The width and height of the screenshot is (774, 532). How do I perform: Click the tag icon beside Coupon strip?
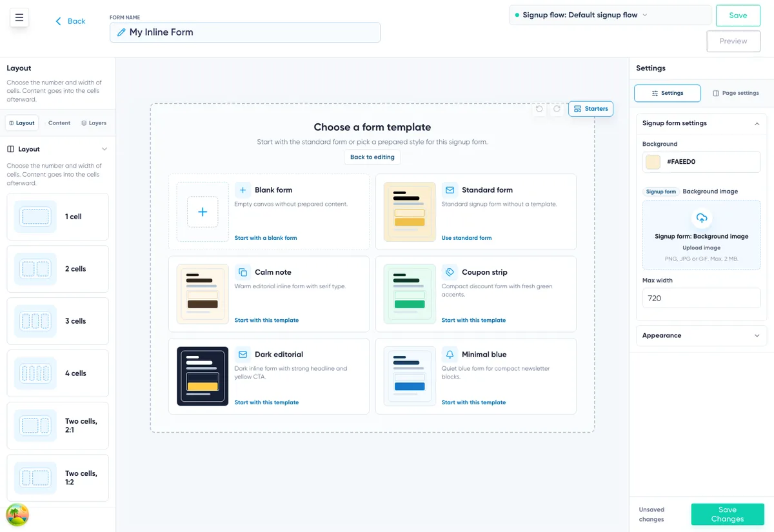pos(450,272)
